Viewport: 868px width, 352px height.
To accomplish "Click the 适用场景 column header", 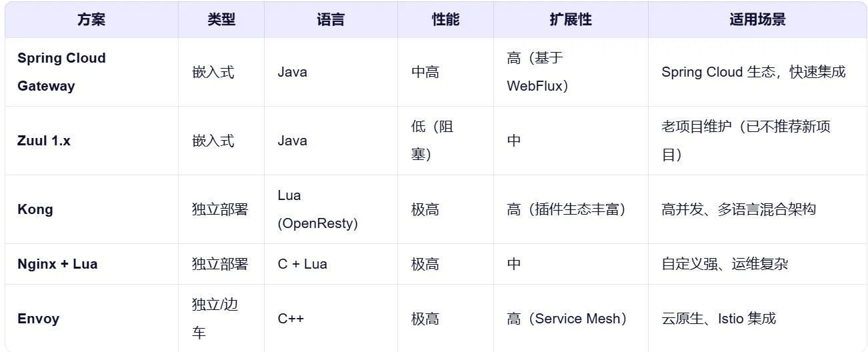I will coord(757,20).
